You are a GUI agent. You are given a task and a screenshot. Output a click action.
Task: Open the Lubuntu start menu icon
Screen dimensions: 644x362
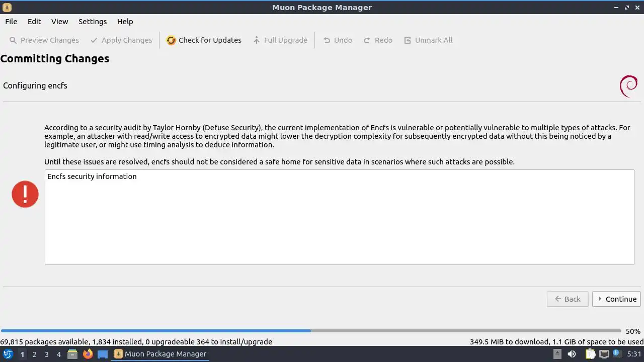[8, 354]
